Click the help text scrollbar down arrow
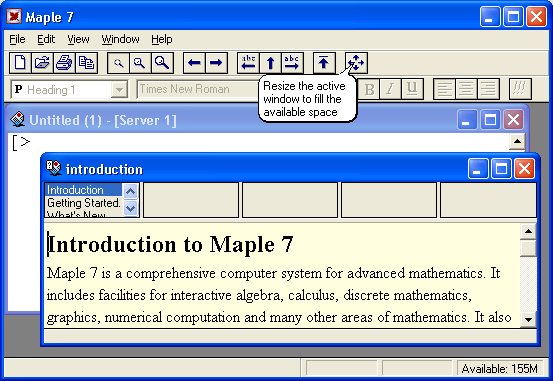 point(528,320)
